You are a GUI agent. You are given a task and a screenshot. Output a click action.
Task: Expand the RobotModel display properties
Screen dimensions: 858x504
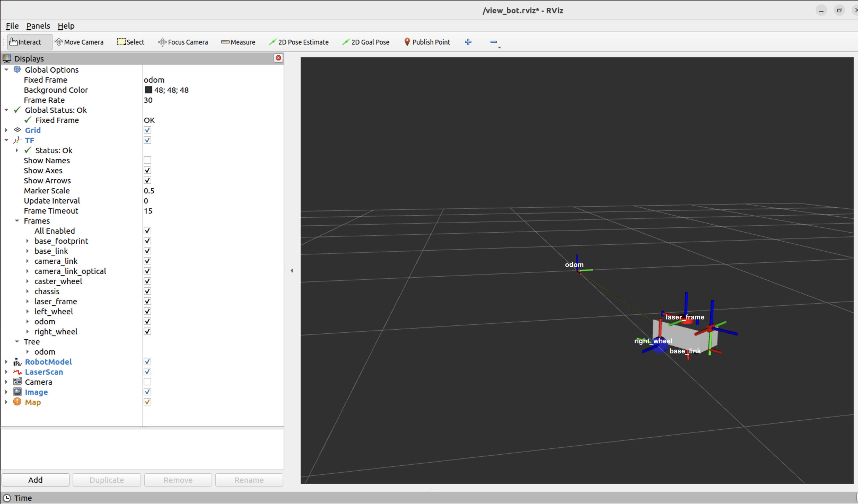pos(6,362)
